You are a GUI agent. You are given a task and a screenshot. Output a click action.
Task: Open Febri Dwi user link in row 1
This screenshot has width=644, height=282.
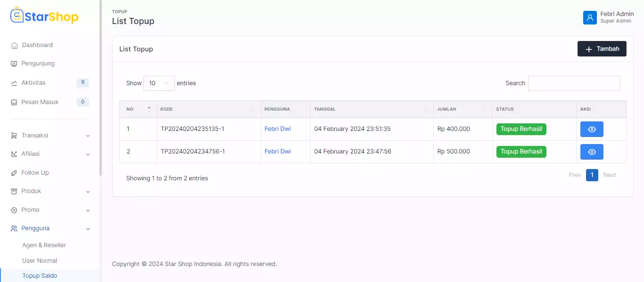277,129
